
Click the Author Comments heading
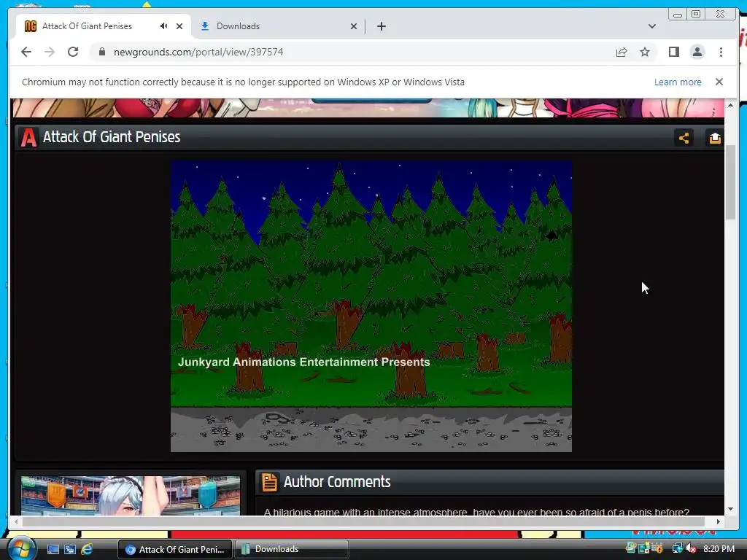click(x=337, y=482)
